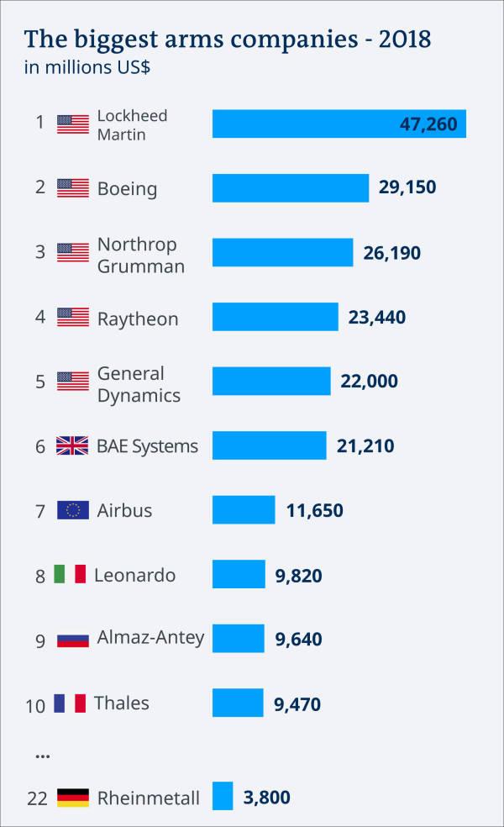Click the French flag next to Thales
The height and width of the screenshot is (827, 504).
click(x=70, y=703)
